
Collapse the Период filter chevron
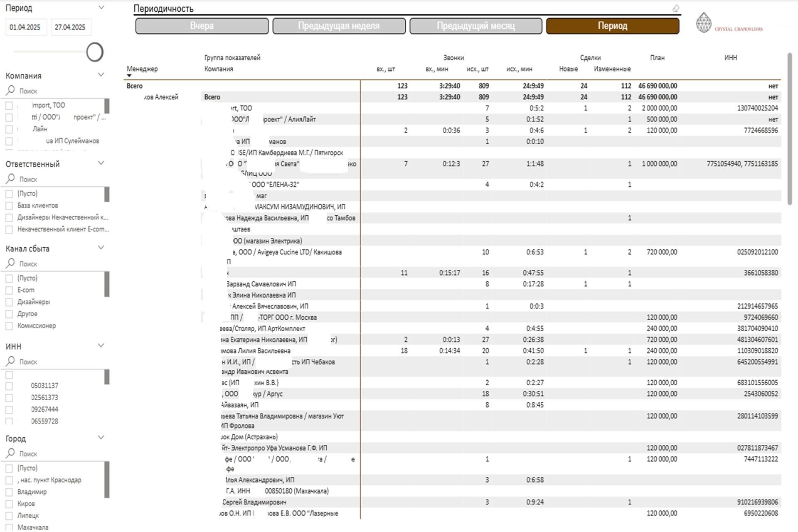click(101, 7)
